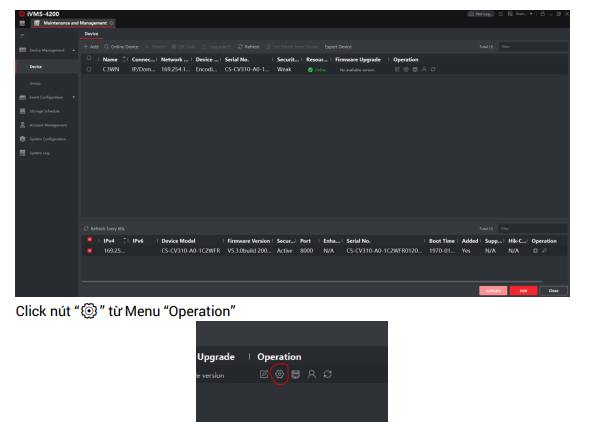
Task: Refresh the C3WN device via its row icon
Action: 433,69
